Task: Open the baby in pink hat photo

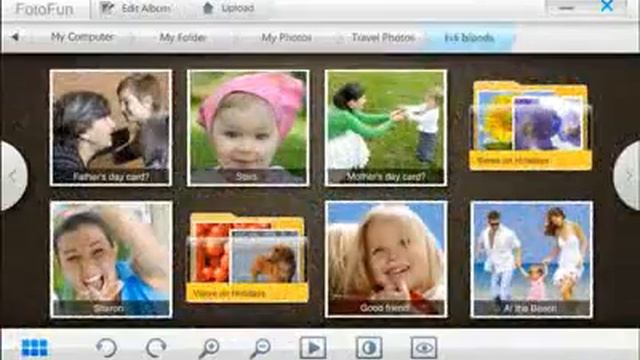Action: click(248, 128)
